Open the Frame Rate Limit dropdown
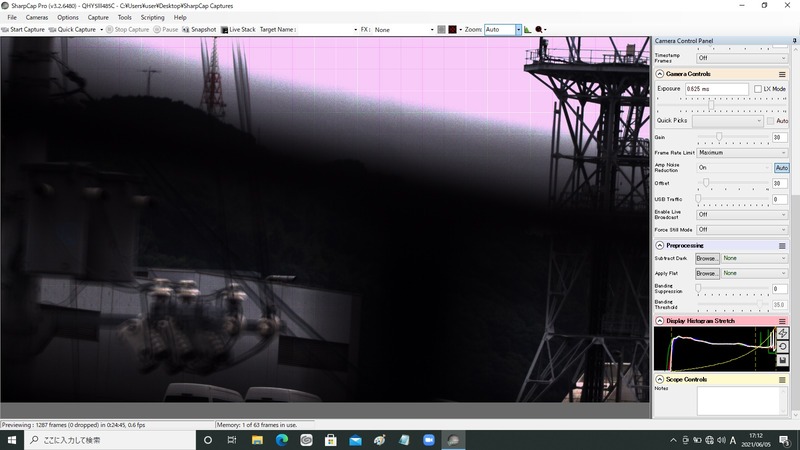 point(742,153)
